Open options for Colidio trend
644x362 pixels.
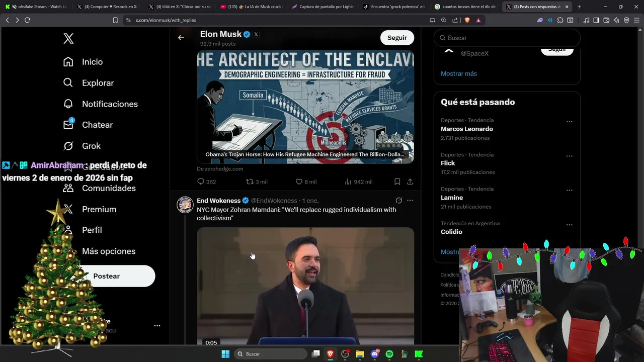coord(570,225)
